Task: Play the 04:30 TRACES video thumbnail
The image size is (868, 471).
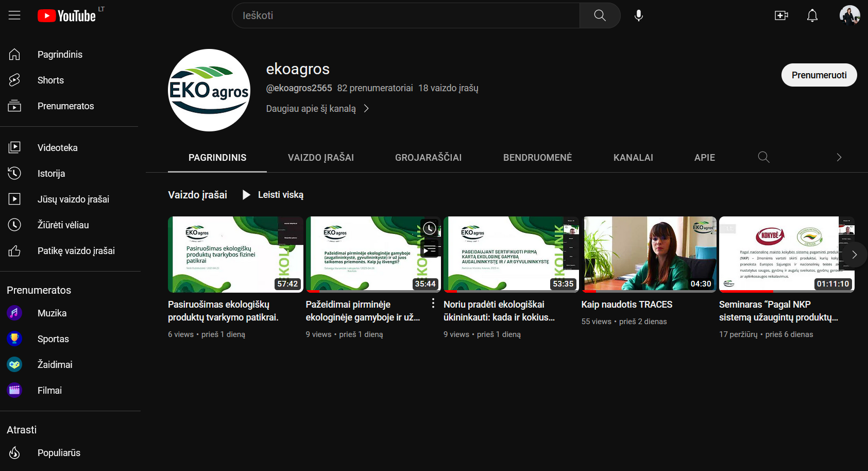Action: pos(649,255)
